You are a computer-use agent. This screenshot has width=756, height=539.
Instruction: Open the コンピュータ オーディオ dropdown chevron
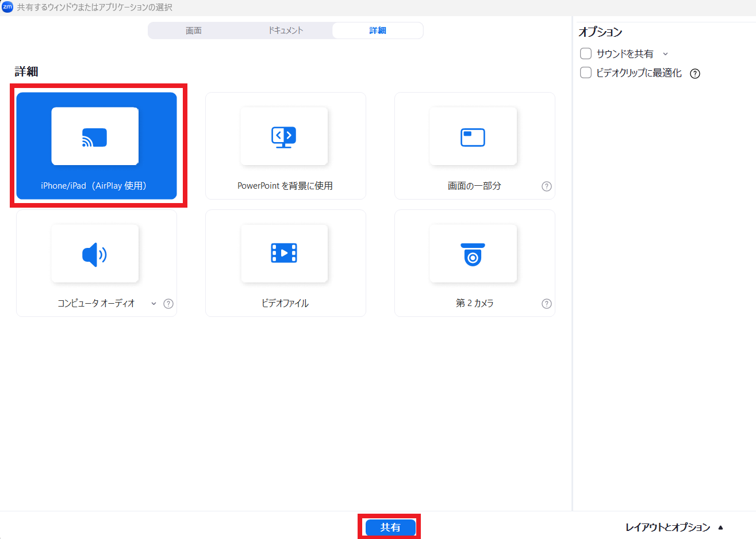click(x=153, y=304)
